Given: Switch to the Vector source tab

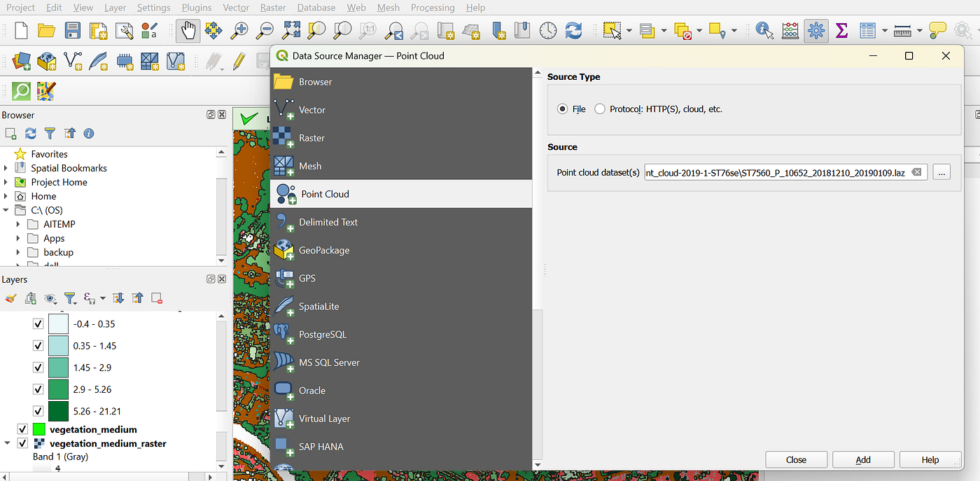Looking at the screenshot, I should [401, 110].
